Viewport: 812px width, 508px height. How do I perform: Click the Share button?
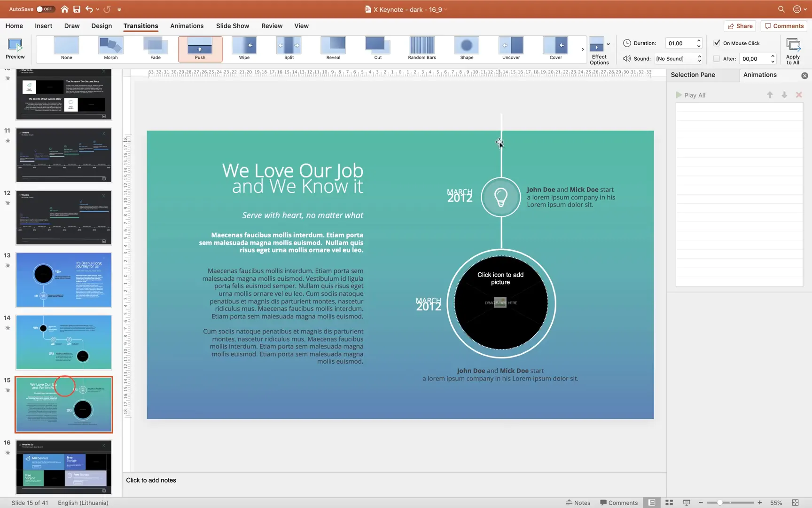click(740, 26)
